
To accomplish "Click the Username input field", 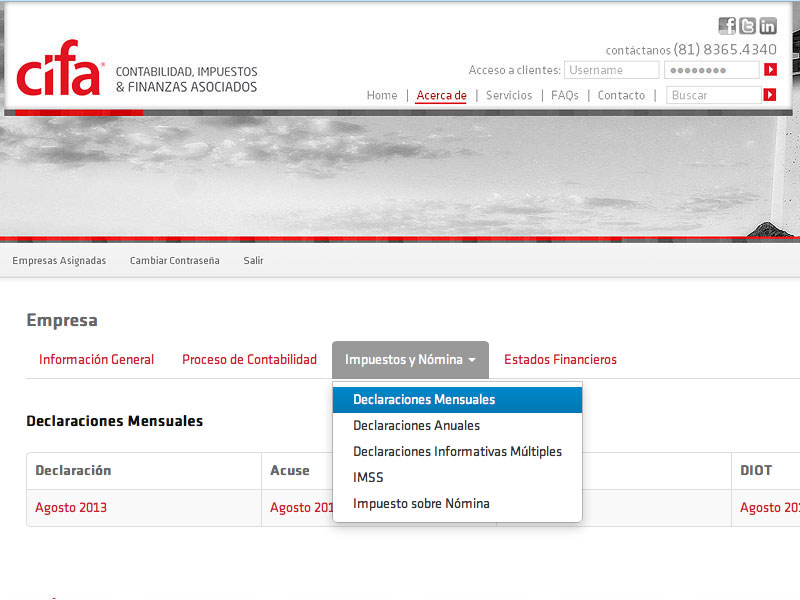I will (x=611, y=70).
